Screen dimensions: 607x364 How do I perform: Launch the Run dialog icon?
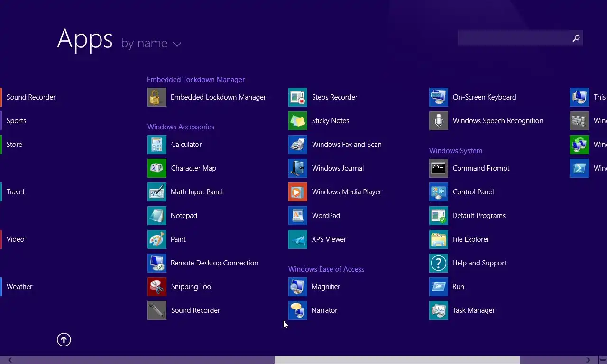point(439,287)
